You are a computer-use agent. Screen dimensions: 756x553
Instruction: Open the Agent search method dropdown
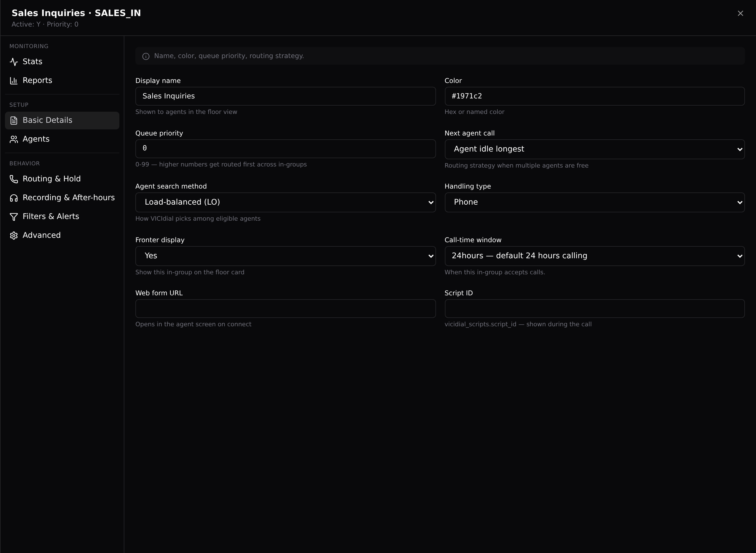(x=285, y=202)
